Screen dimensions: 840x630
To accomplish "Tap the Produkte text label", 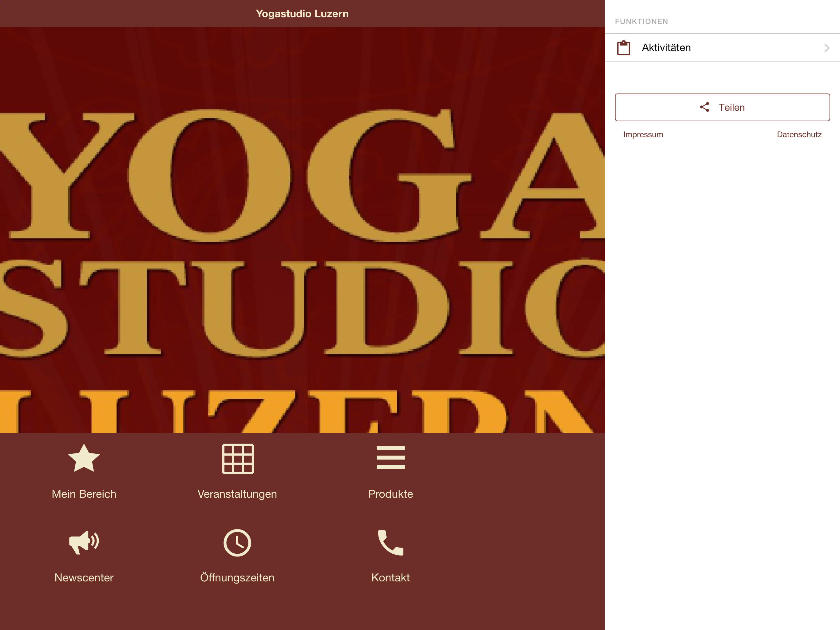I will coord(390,494).
